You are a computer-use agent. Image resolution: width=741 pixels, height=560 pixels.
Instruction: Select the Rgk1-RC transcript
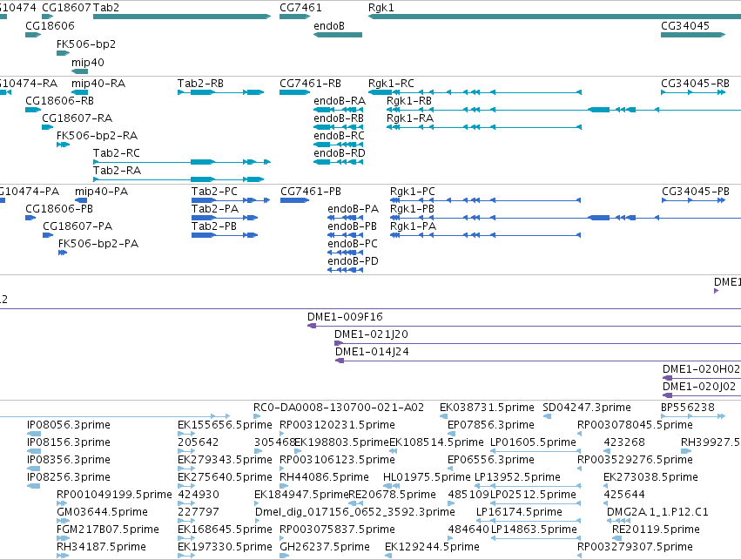click(475, 92)
